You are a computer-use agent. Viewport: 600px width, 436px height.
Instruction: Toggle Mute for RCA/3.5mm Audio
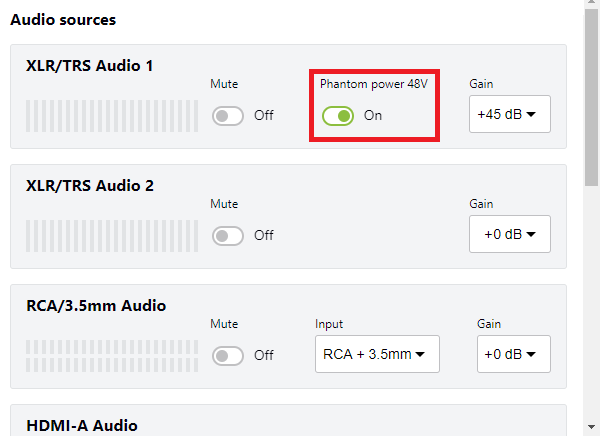point(228,355)
